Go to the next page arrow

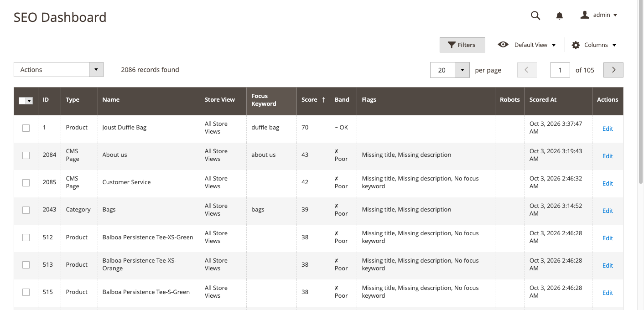point(613,70)
